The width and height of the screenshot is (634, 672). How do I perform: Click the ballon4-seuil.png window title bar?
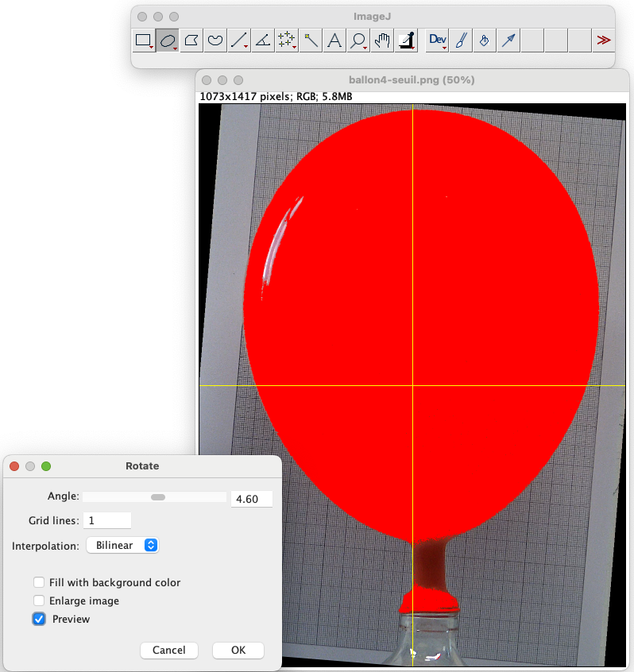click(412, 80)
